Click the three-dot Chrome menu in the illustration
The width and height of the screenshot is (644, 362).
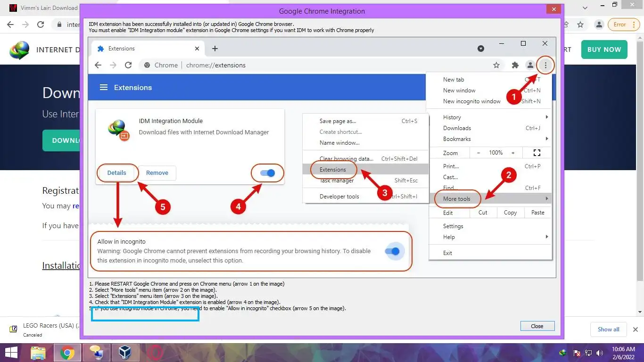pos(545,66)
